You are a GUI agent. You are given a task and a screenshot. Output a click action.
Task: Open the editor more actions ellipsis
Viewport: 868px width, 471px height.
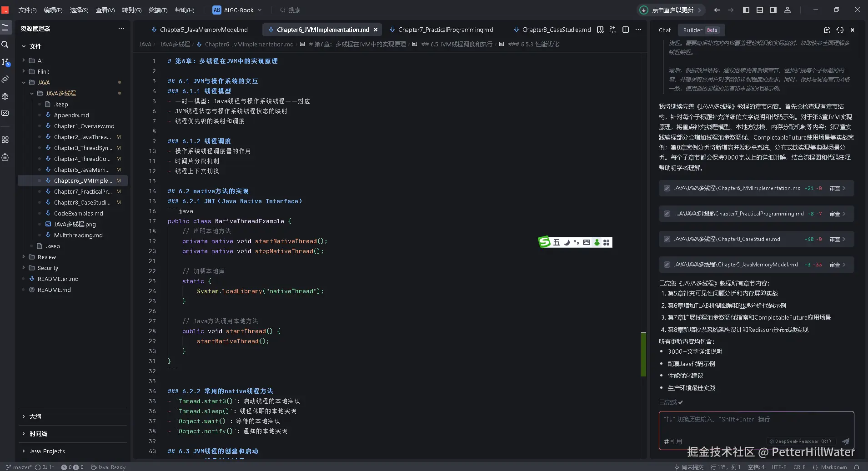click(638, 30)
